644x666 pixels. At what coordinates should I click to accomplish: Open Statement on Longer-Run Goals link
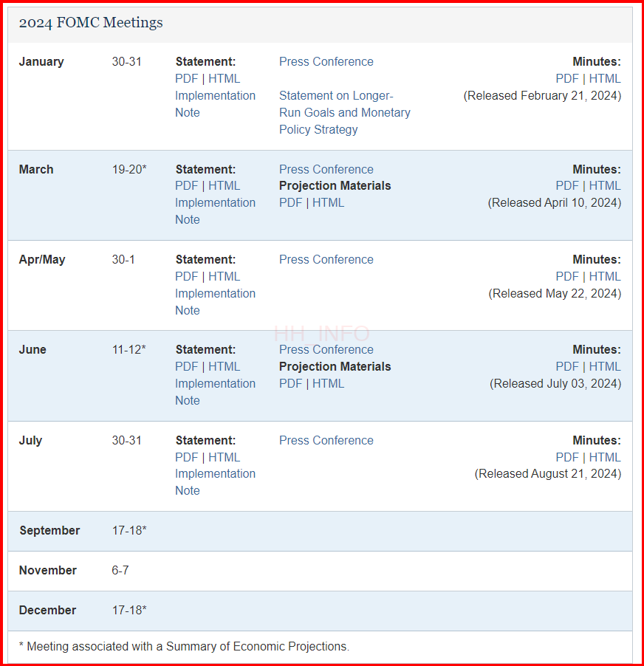(x=344, y=112)
